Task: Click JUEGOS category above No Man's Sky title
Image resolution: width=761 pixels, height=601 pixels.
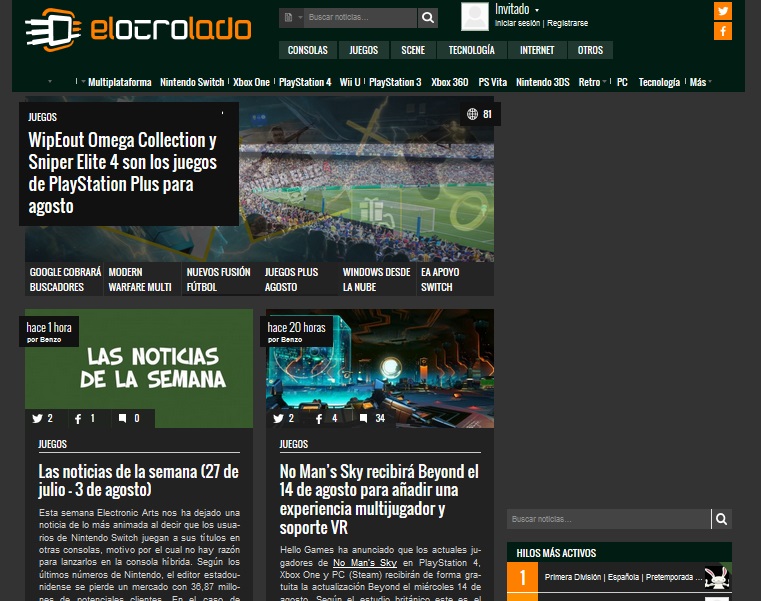Action: point(294,444)
